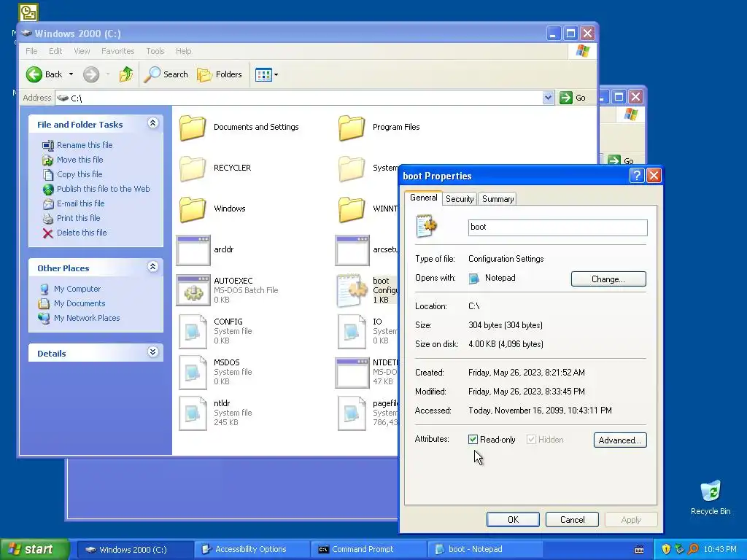747x560 pixels.
Task: Open the Documents and Settings folder icon
Action: coord(193,127)
